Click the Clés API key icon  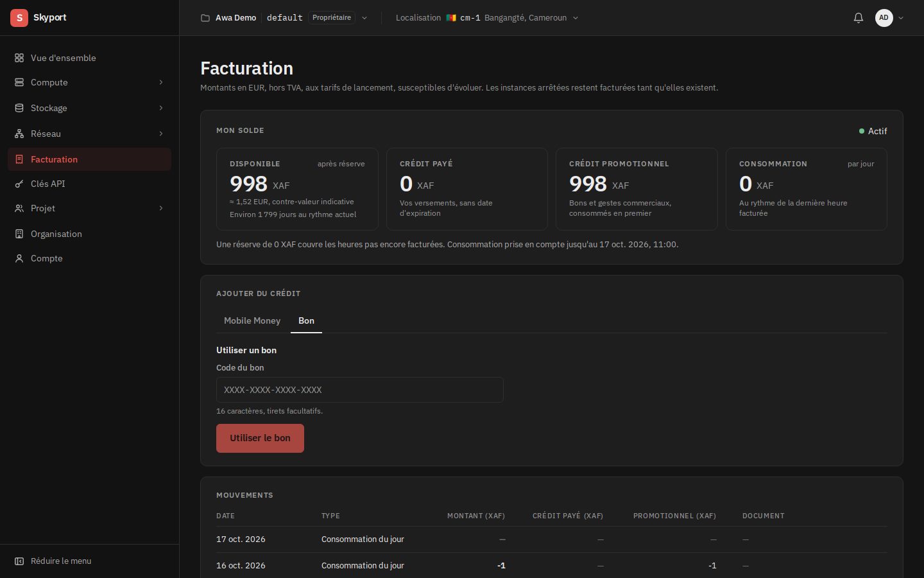(x=19, y=184)
